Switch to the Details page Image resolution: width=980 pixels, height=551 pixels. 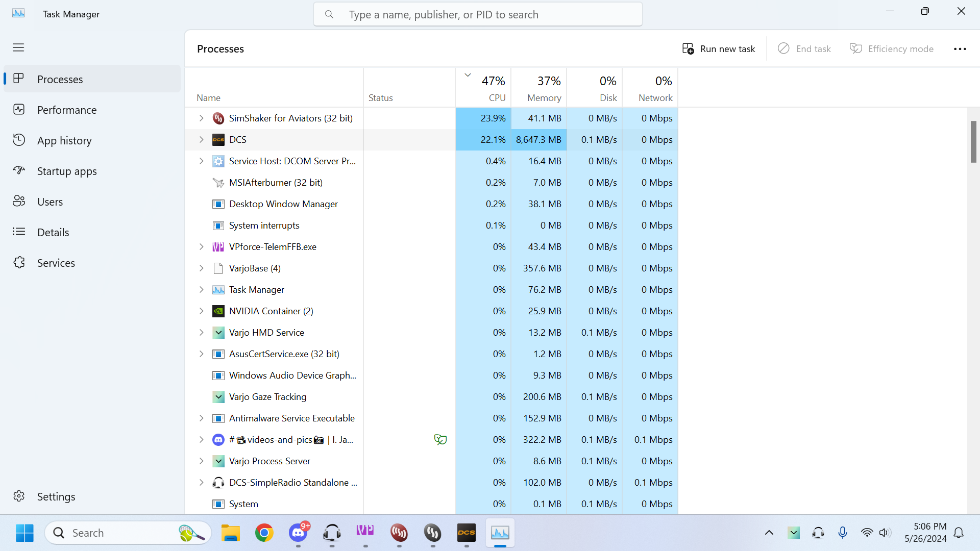(x=92, y=232)
